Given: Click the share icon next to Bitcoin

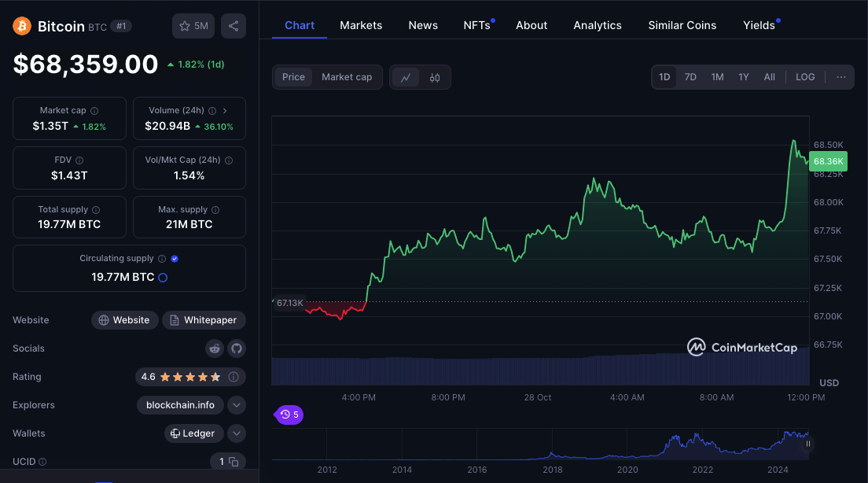Looking at the screenshot, I should pos(234,26).
